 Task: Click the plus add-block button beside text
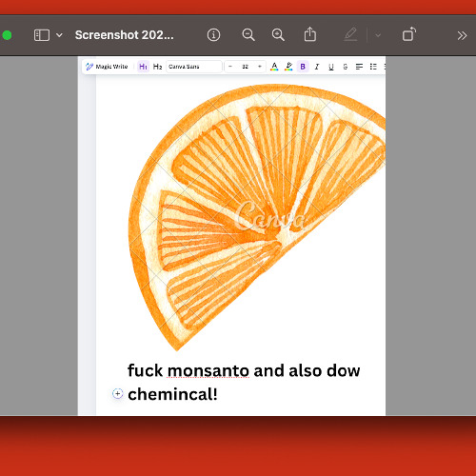pyautogui.click(x=117, y=394)
